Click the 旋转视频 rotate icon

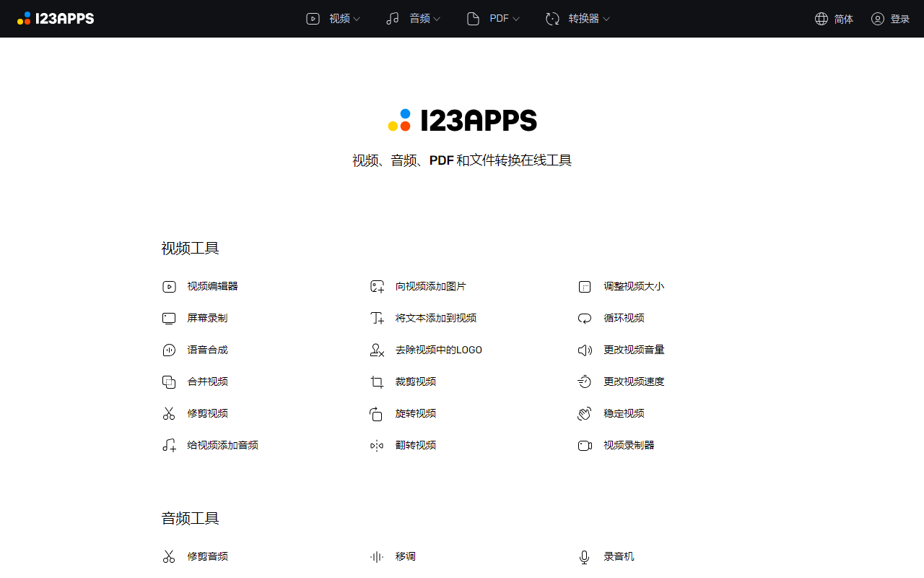377,414
